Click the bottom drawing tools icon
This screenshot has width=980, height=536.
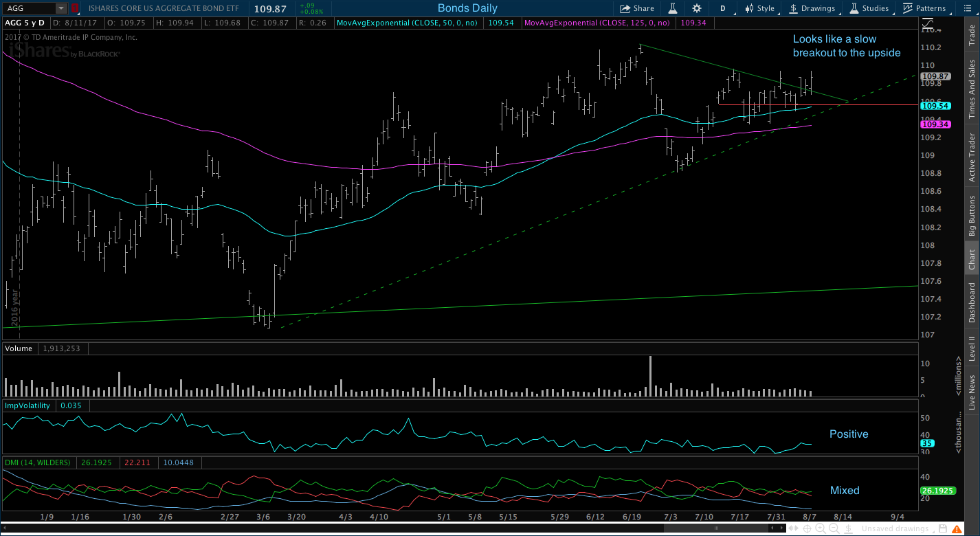tap(848, 528)
